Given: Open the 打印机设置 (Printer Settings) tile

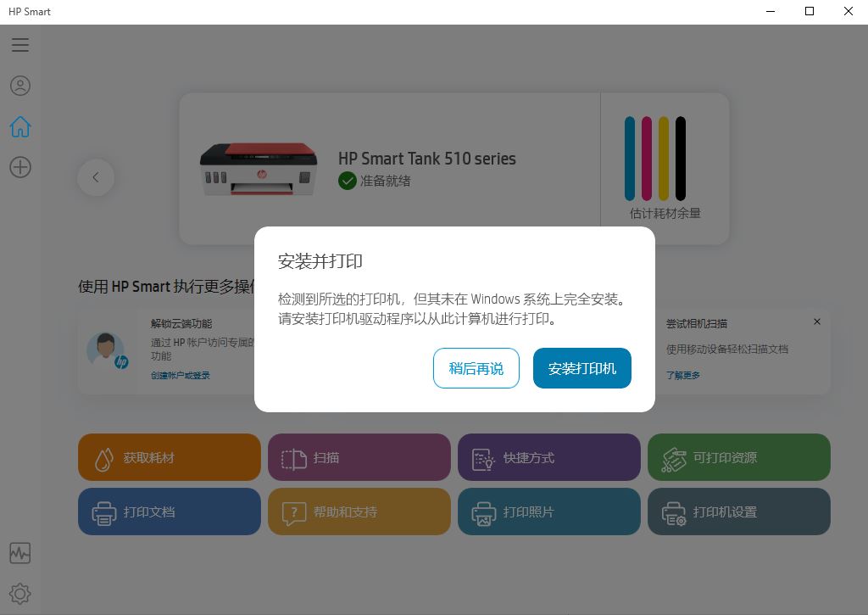Looking at the screenshot, I should 738,512.
